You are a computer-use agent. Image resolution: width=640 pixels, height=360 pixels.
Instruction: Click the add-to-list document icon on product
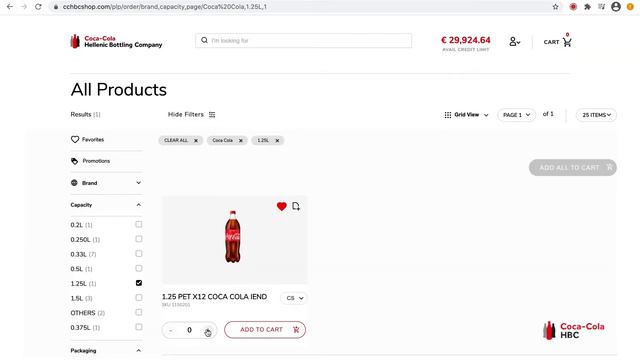pyautogui.click(x=296, y=207)
